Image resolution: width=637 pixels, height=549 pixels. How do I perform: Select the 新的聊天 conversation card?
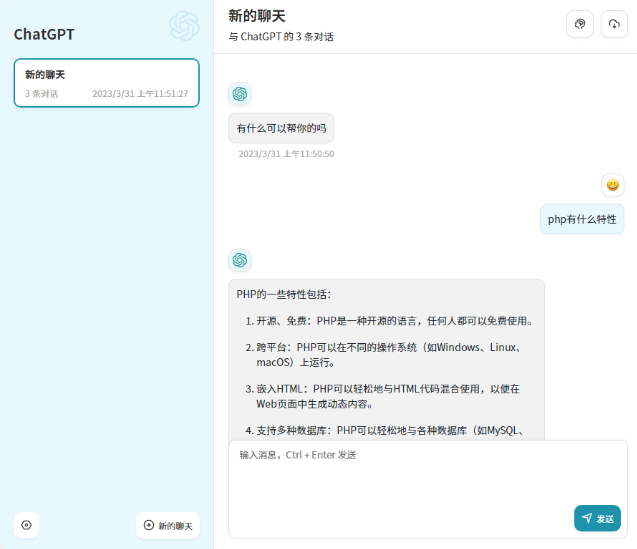(x=106, y=83)
